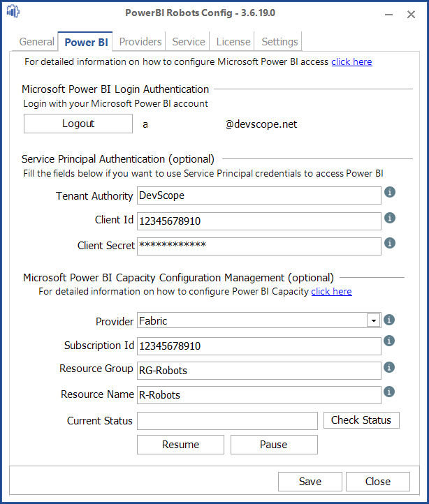
Task: Click the PowerBI Robots app icon in title bar
Action: (13, 13)
